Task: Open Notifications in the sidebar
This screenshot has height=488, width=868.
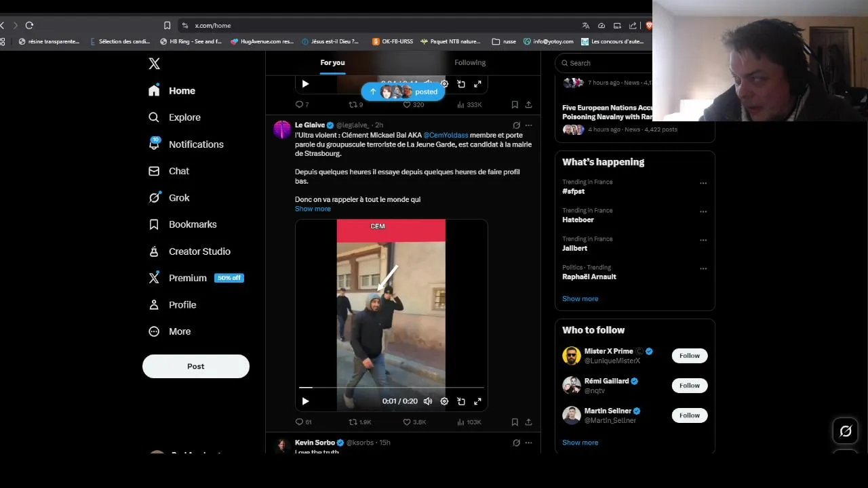Action: pyautogui.click(x=186, y=144)
